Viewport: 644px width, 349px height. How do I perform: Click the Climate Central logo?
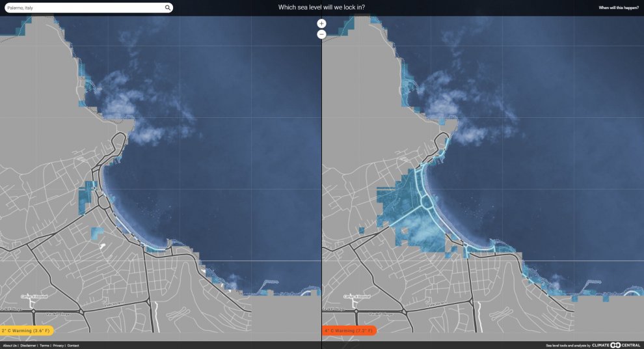point(615,345)
